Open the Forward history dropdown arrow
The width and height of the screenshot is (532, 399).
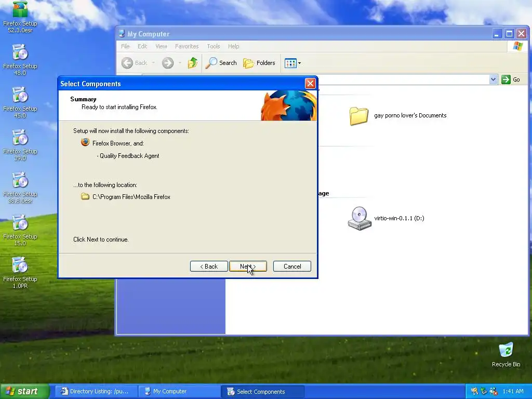pos(180,63)
